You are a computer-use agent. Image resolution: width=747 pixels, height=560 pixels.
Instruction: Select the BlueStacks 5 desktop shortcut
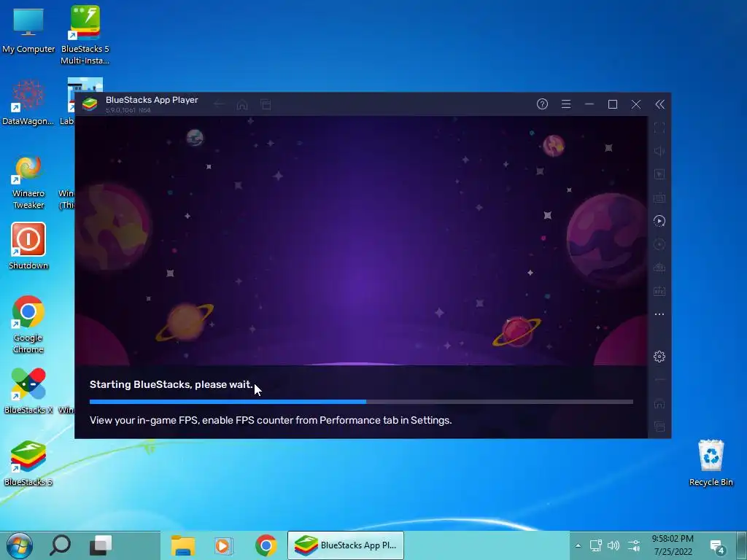point(28,463)
